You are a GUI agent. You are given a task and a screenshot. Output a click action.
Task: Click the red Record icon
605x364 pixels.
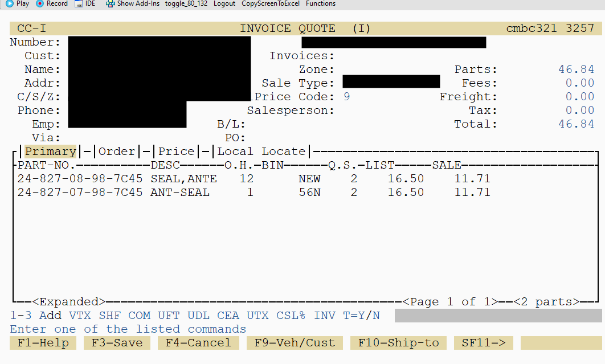39,3
